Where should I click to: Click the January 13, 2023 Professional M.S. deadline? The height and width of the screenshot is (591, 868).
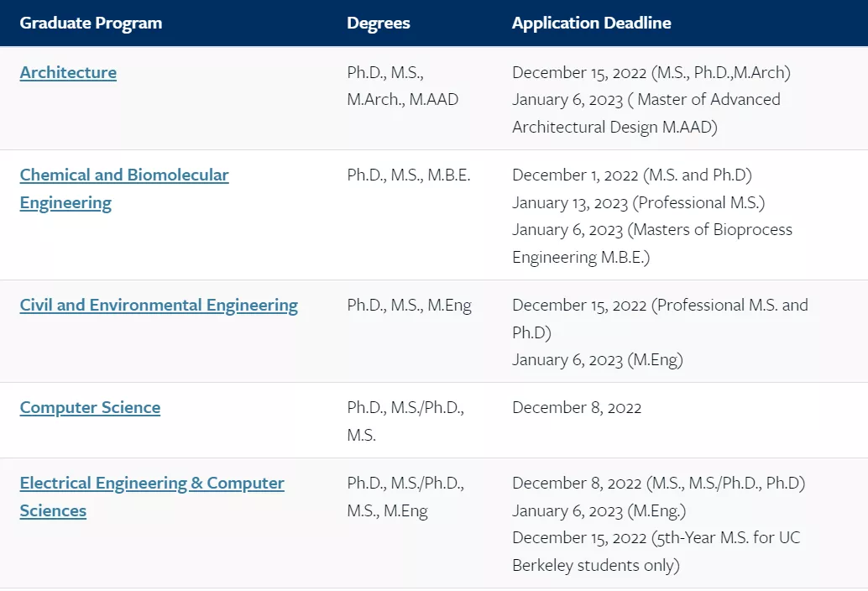click(x=638, y=202)
